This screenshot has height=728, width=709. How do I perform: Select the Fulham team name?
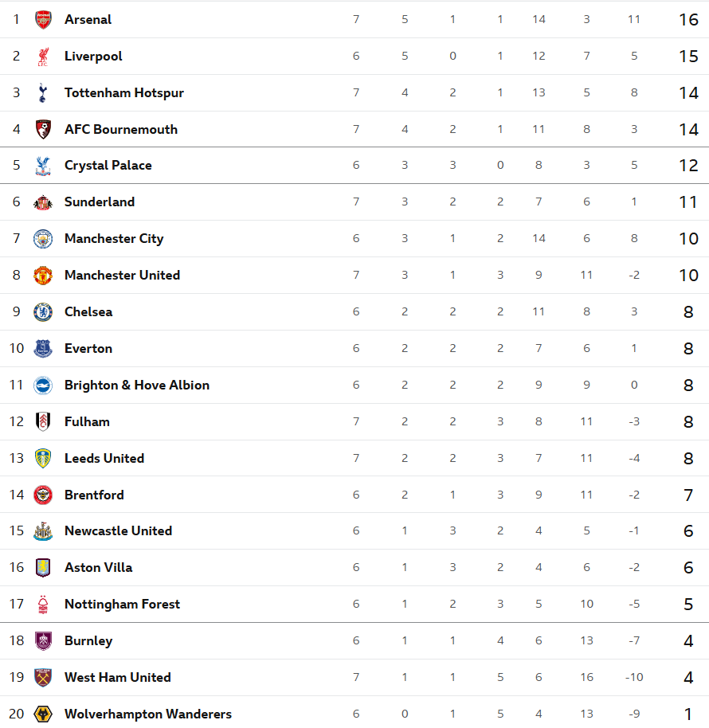coord(87,422)
